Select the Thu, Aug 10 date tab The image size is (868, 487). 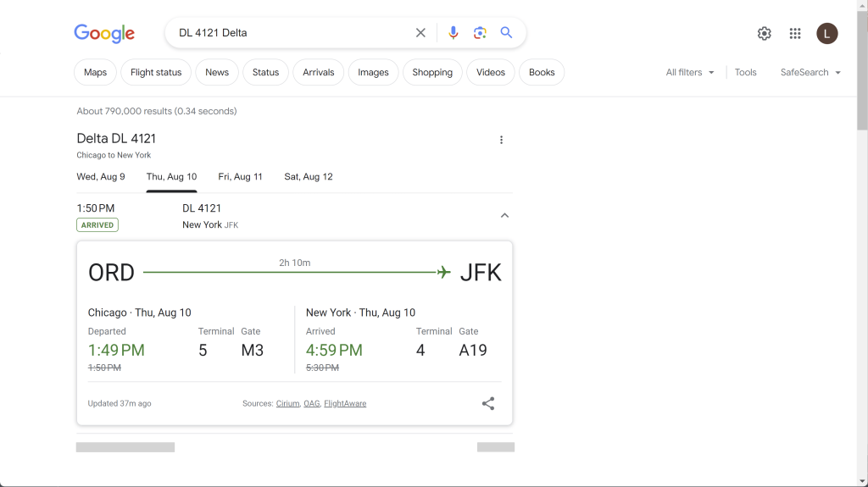pyautogui.click(x=171, y=176)
